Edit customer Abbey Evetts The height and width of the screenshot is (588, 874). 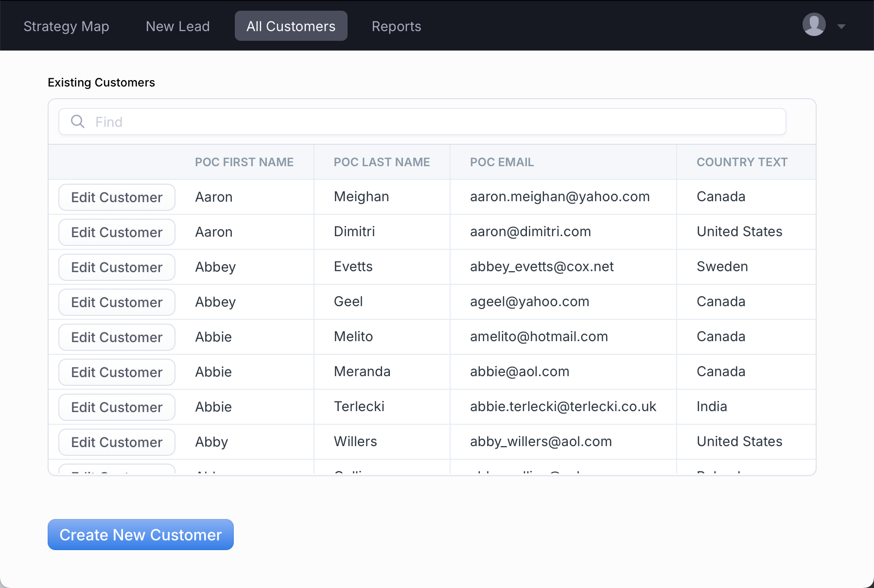coord(117,267)
